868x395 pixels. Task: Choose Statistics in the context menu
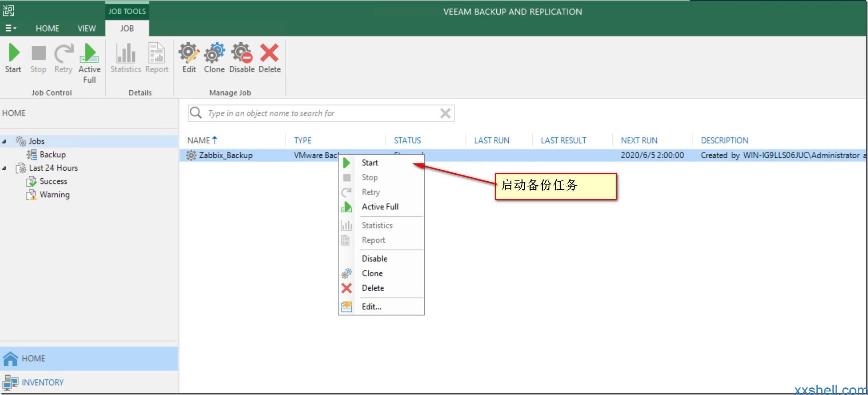coord(381,225)
